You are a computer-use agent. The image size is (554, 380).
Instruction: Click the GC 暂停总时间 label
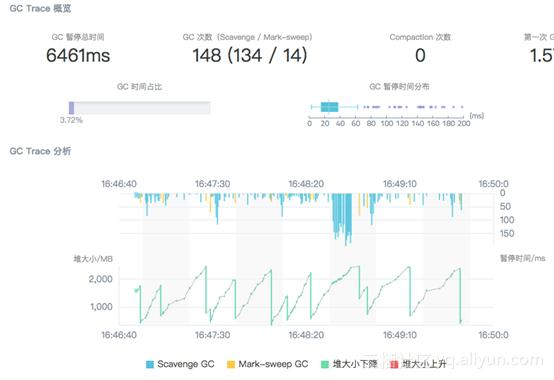(x=78, y=37)
